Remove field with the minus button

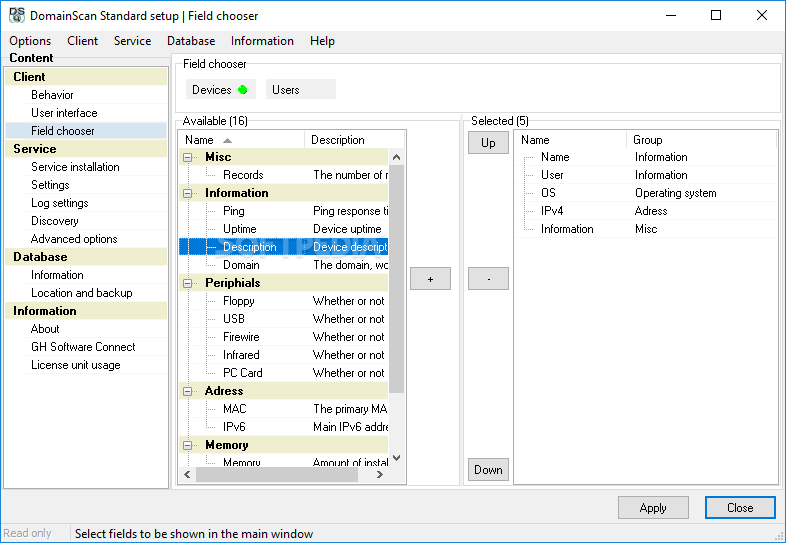point(488,279)
